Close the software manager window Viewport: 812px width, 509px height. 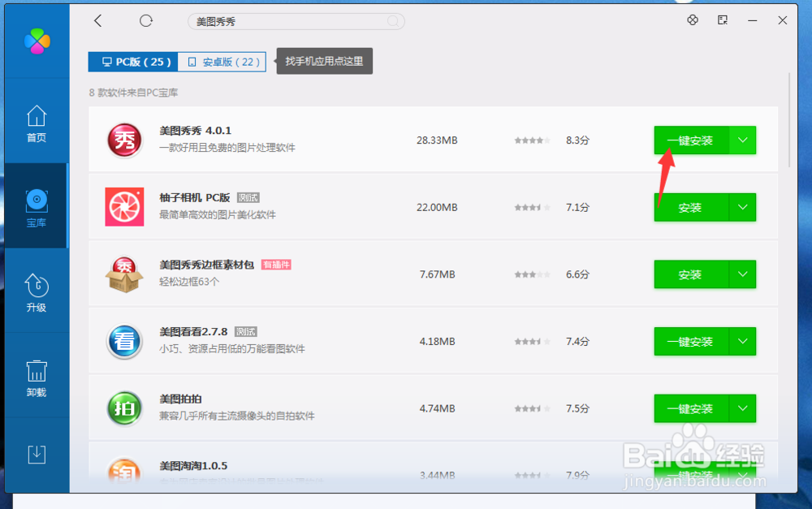point(783,20)
